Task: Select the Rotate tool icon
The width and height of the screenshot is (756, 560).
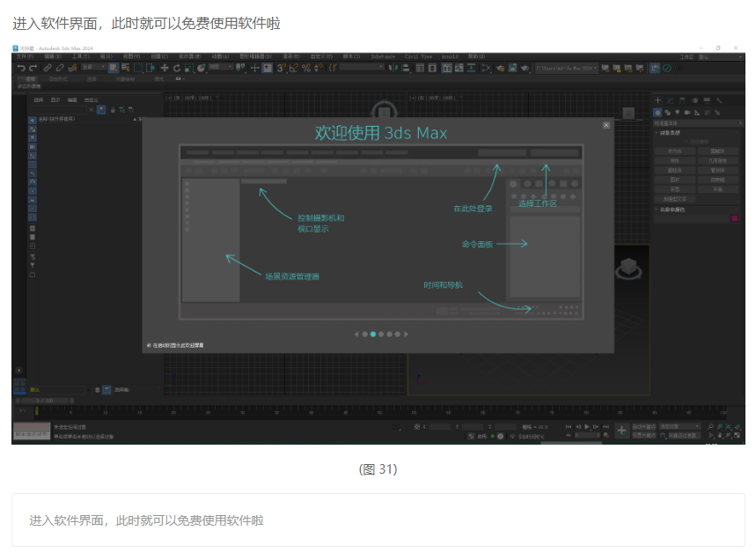Action: pos(176,68)
